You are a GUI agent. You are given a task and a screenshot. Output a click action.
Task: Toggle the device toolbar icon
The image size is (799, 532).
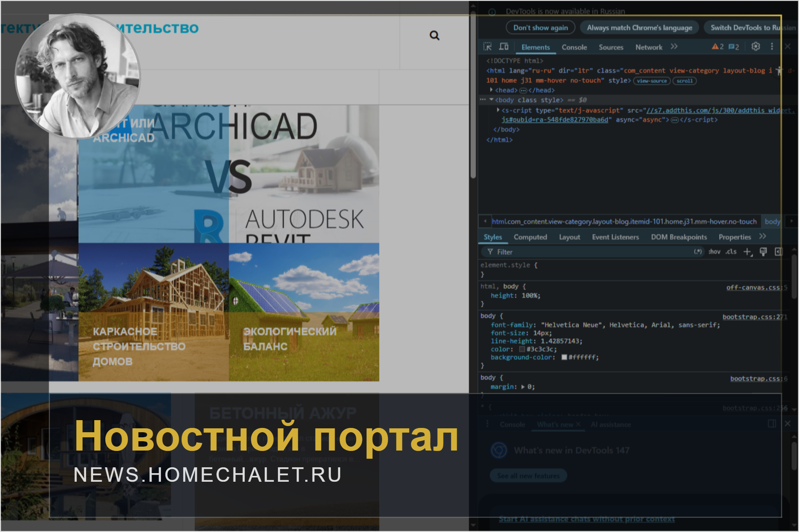pyautogui.click(x=504, y=47)
